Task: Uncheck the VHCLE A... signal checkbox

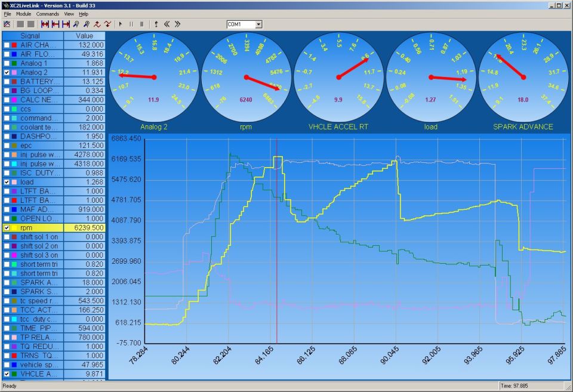Action: point(7,374)
